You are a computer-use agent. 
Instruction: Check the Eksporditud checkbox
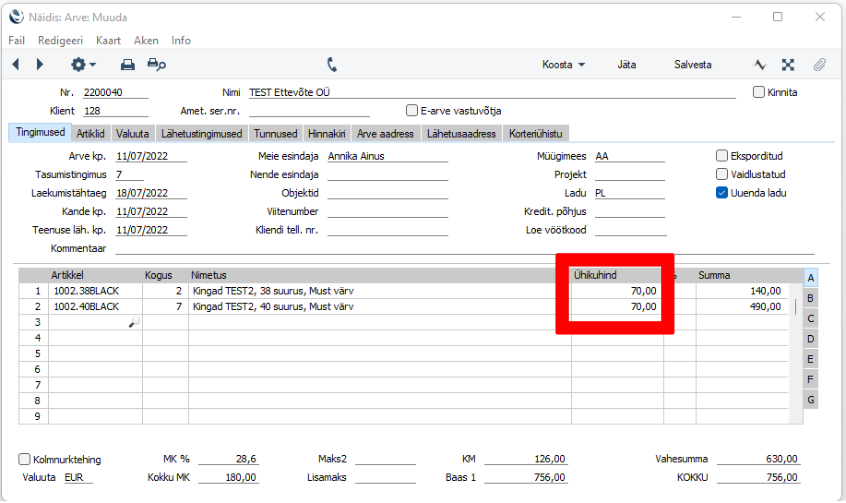[722, 156]
